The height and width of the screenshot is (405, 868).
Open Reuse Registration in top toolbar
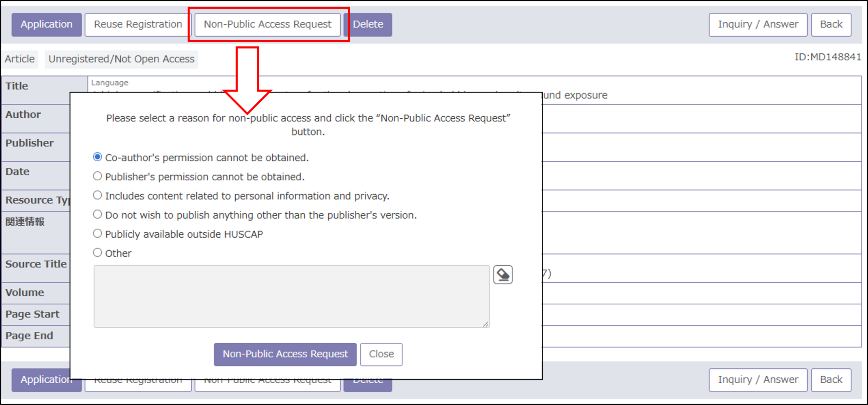point(138,24)
